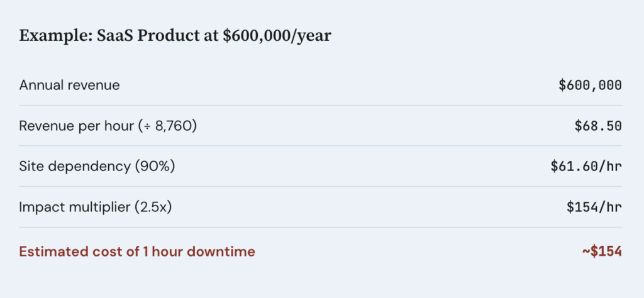644x298 pixels.
Task: Click the red ~$154 total value
Action: tap(602, 252)
